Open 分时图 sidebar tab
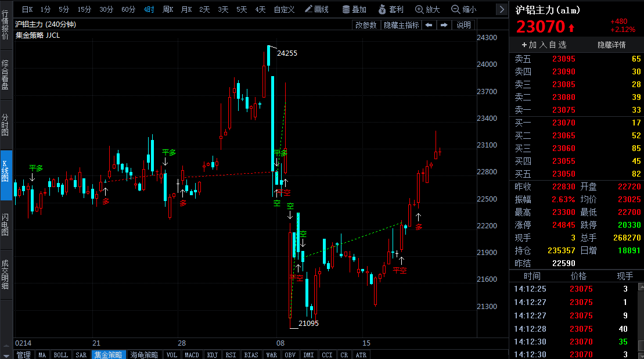The height and width of the screenshot is (359, 644). click(5, 124)
